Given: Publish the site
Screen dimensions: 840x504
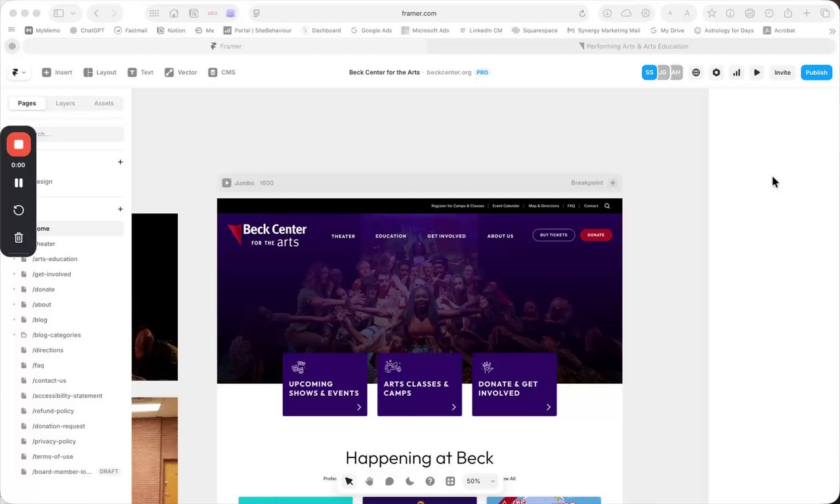Looking at the screenshot, I should (816, 72).
